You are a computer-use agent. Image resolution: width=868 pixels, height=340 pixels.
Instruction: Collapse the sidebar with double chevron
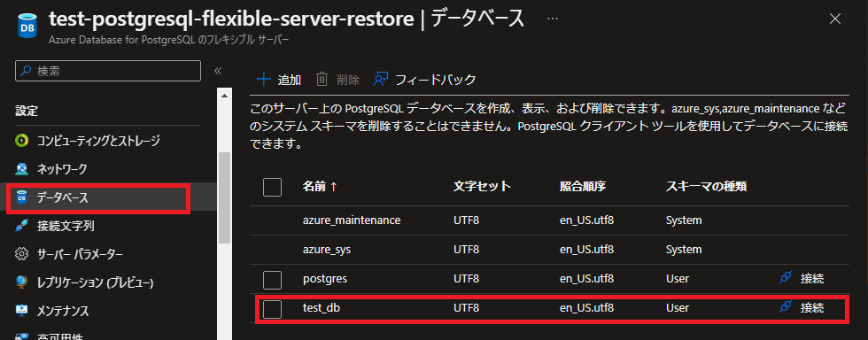click(x=218, y=71)
